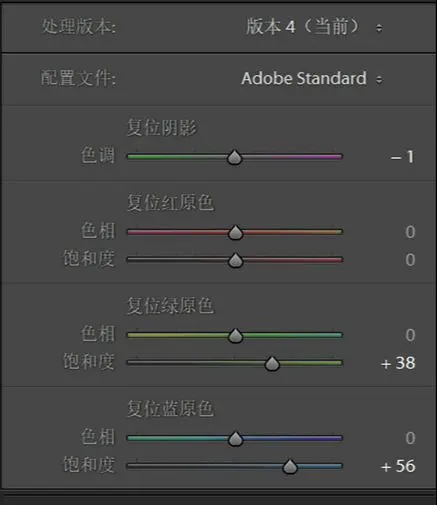Click the arrow next to Adobe Standard
The image size is (437, 505).
click(379, 80)
